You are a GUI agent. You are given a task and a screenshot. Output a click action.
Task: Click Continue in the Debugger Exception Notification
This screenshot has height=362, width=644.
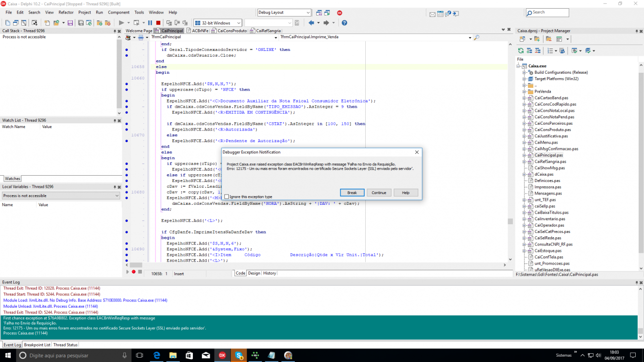pyautogui.click(x=379, y=193)
